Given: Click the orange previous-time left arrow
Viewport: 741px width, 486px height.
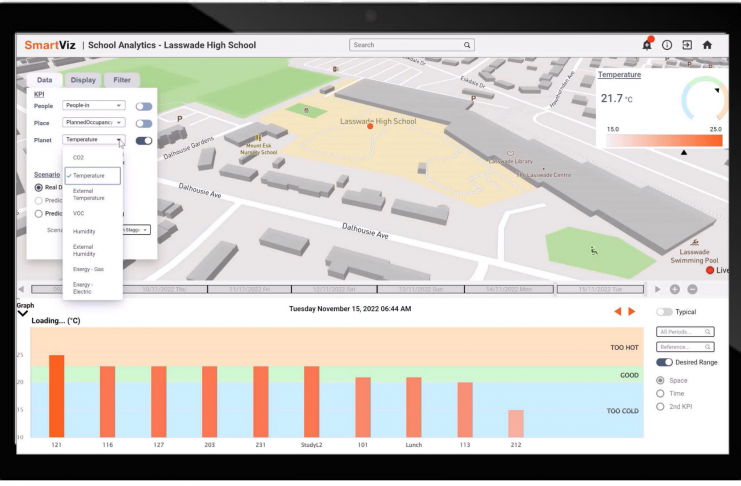Looking at the screenshot, I should (x=618, y=312).
